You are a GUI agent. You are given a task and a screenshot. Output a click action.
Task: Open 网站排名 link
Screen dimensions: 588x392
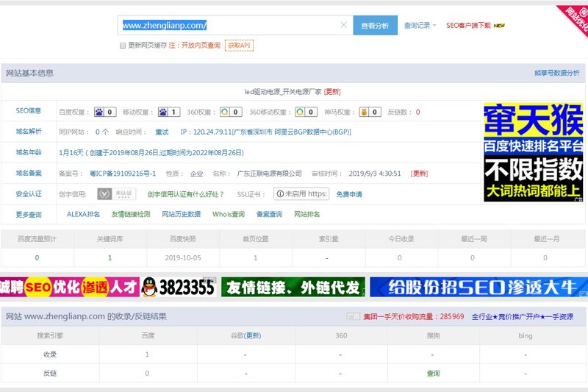pyautogui.click(x=307, y=214)
